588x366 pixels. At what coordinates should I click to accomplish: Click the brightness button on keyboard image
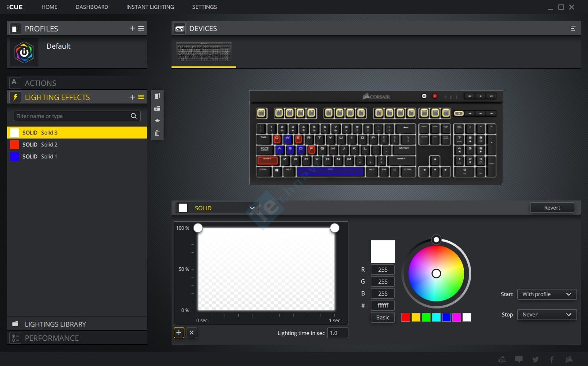[424, 96]
